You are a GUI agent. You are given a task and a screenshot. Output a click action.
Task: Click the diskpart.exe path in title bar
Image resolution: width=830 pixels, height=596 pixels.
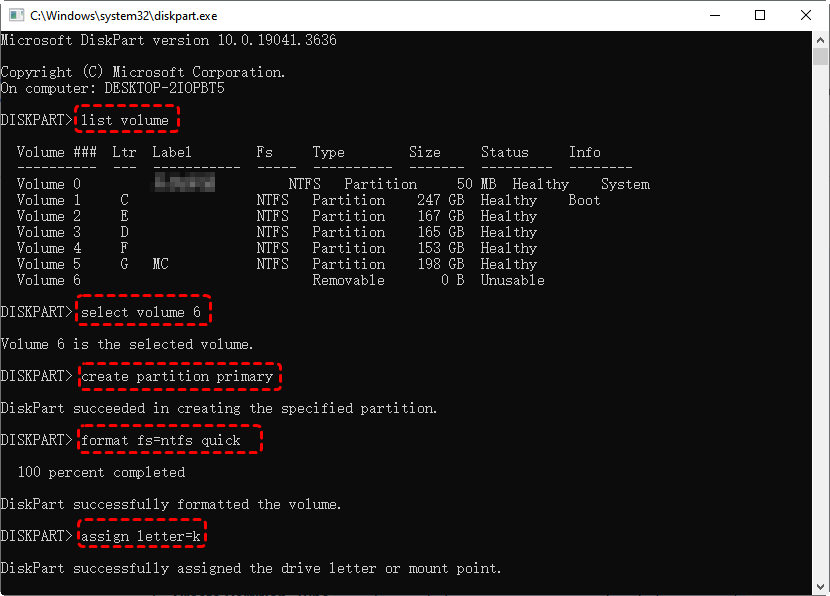(123, 16)
